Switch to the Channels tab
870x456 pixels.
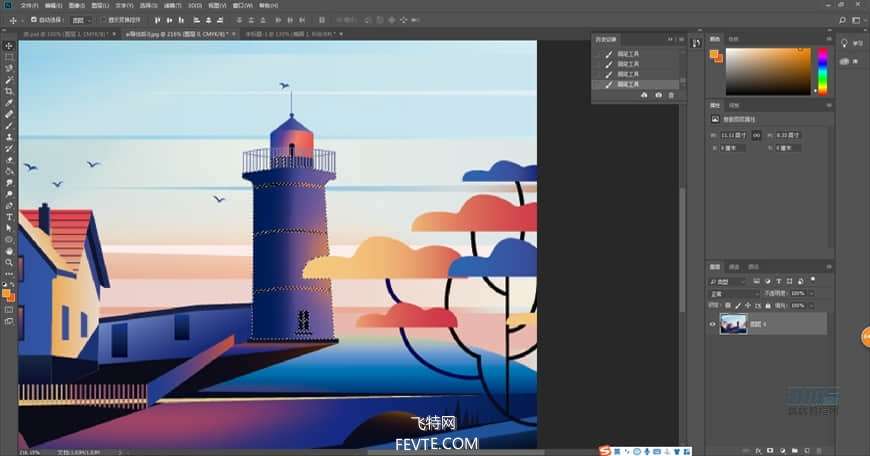pyautogui.click(x=734, y=267)
